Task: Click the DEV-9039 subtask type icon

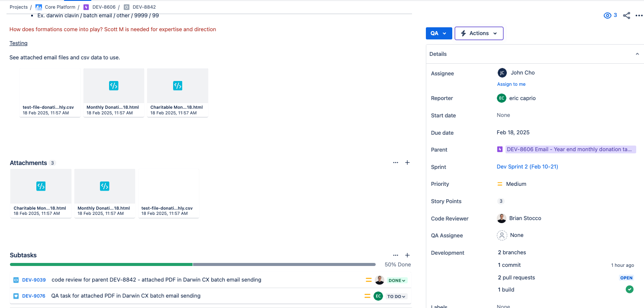Action: pos(16,280)
